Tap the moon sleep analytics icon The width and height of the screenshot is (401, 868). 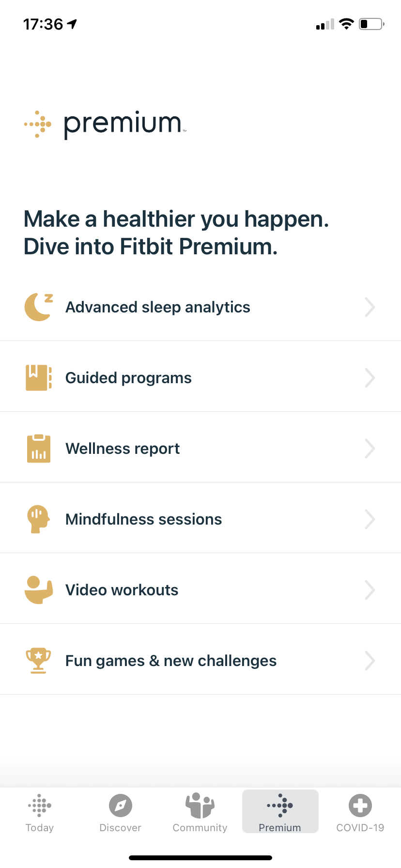38,307
